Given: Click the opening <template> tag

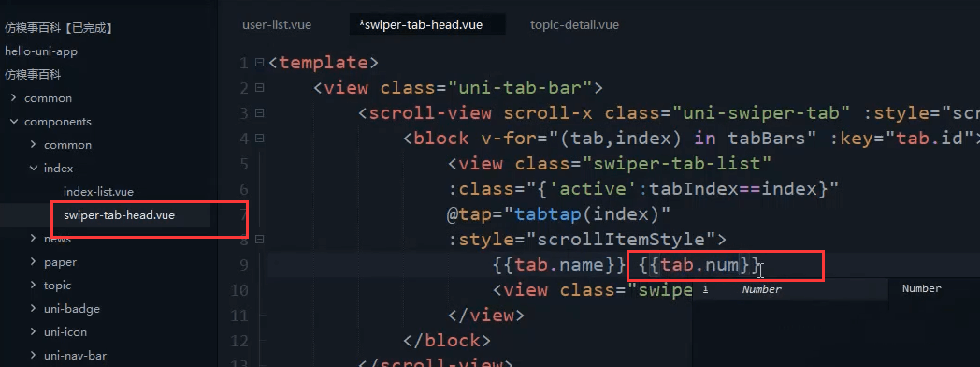Looking at the screenshot, I should pos(324,63).
